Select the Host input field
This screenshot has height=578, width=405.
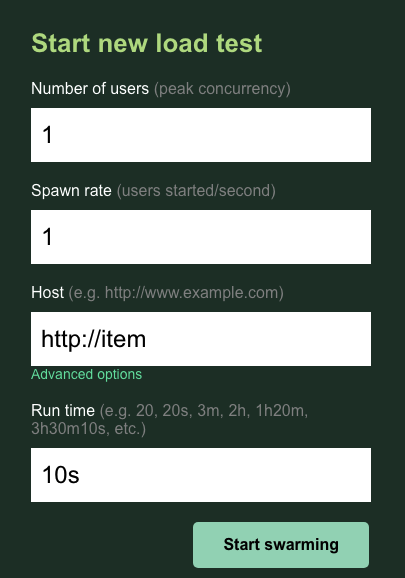coord(201,339)
